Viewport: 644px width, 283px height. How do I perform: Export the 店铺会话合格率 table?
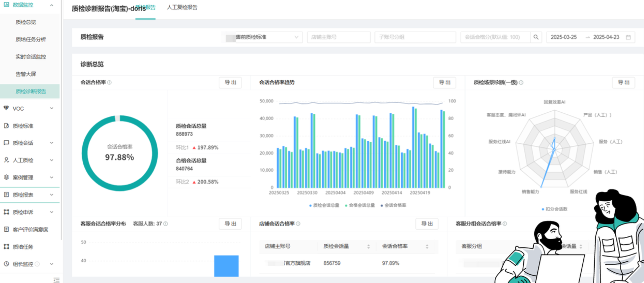point(427,224)
